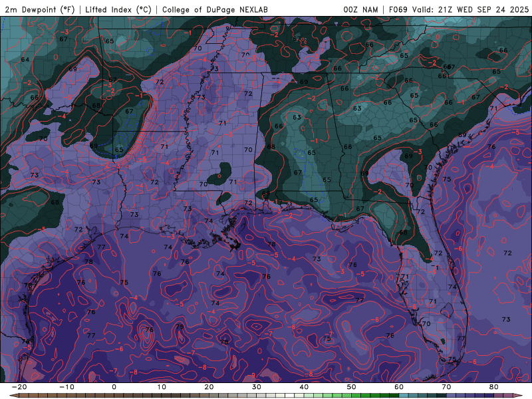Click "College of DuPage NEXLAB" in the header
Image resolution: width=532 pixels, height=399 pixels.
(x=215, y=9)
